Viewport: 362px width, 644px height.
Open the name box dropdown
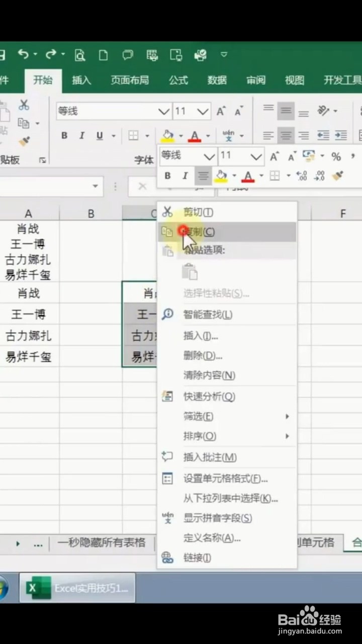[95, 186]
